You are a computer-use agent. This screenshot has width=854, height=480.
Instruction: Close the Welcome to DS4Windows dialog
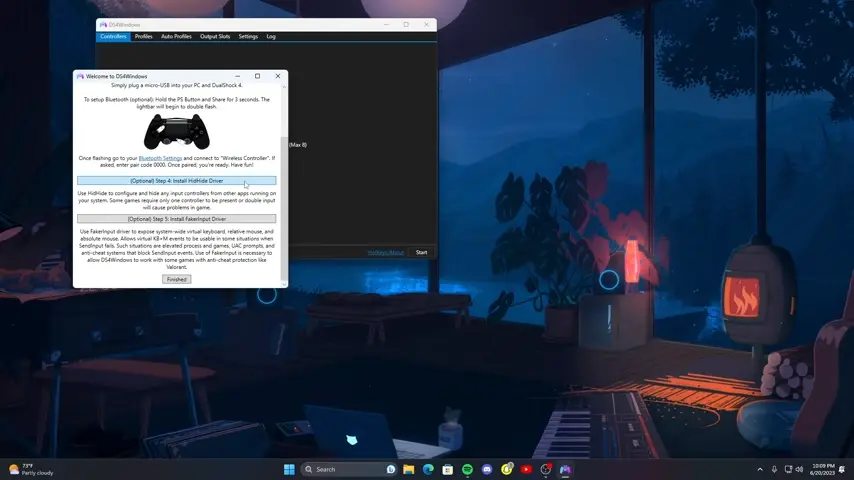coord(278,76)
